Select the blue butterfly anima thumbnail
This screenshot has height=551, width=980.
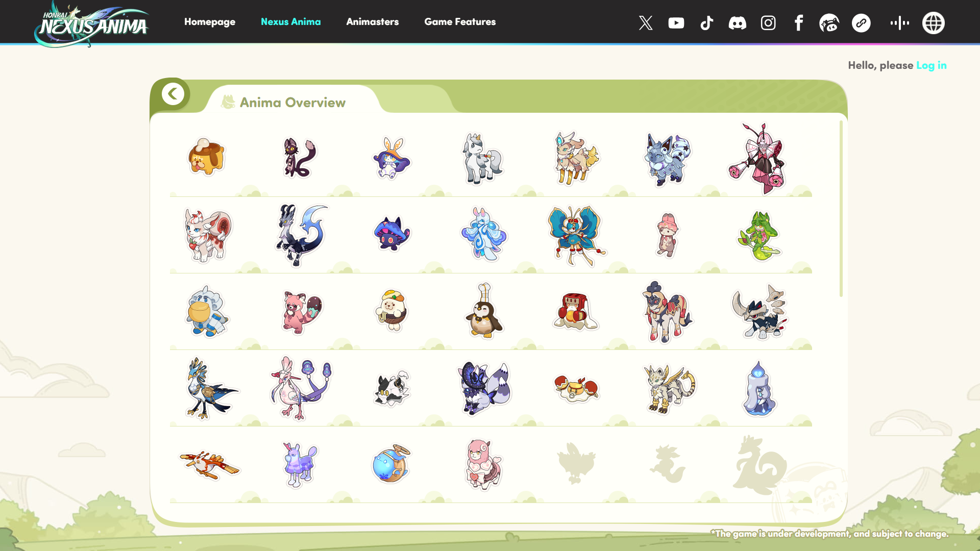[x=575, y=235]
